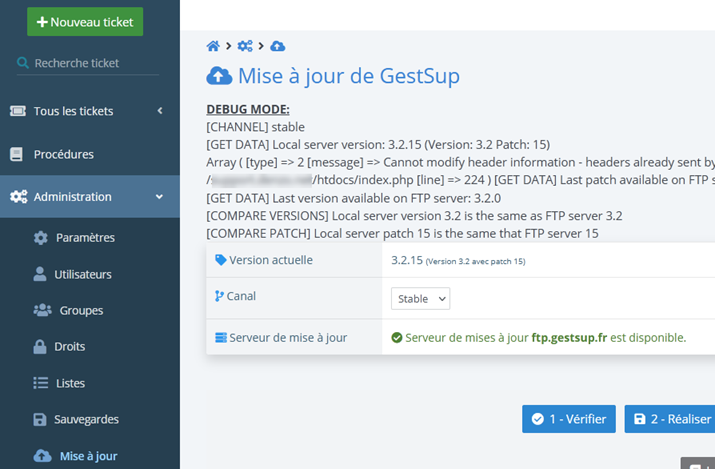Click the breadcrumb cloud upload icon
The width and height of the screenshot is (715, 469).
(278, 46)
